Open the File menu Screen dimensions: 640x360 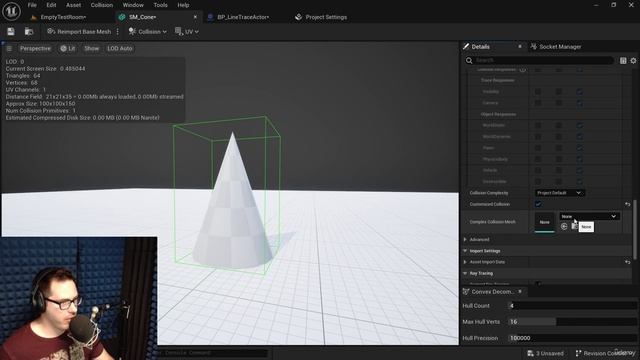coord(32,5)
